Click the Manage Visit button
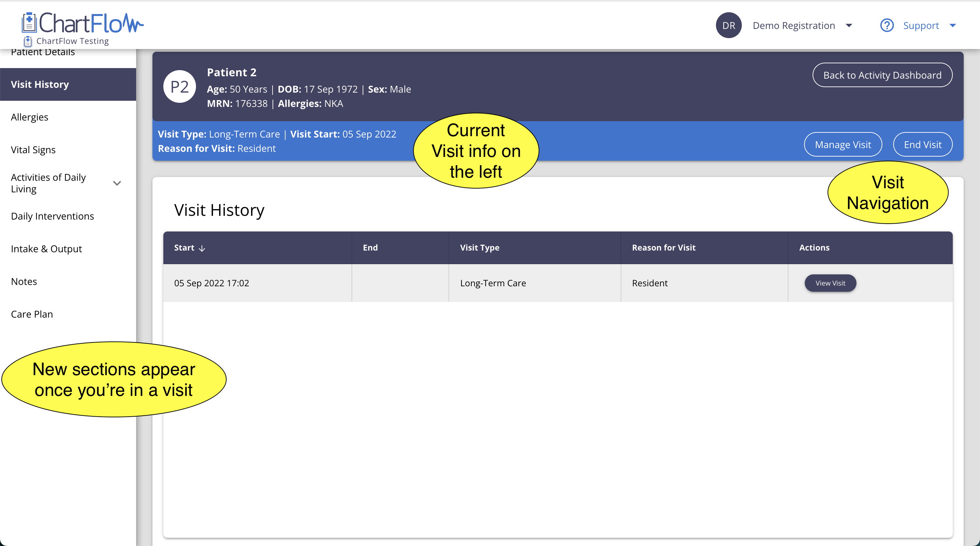Screen dimensions: 980x546 click(843, 145)
